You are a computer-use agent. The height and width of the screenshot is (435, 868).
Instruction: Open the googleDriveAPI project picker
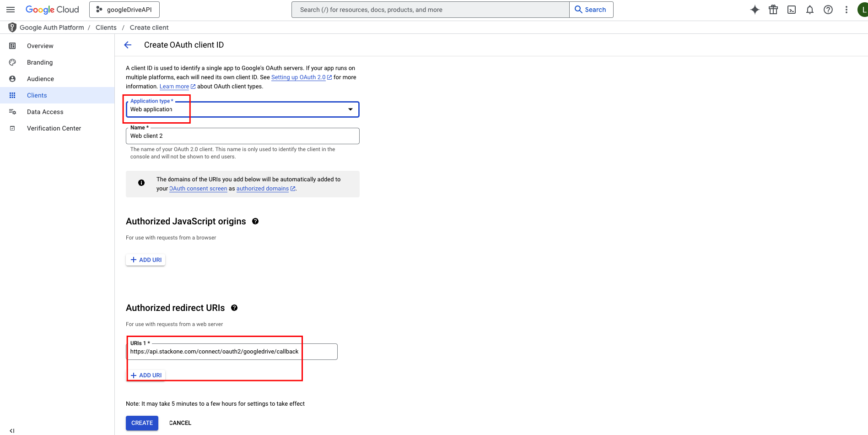point(124,10)
